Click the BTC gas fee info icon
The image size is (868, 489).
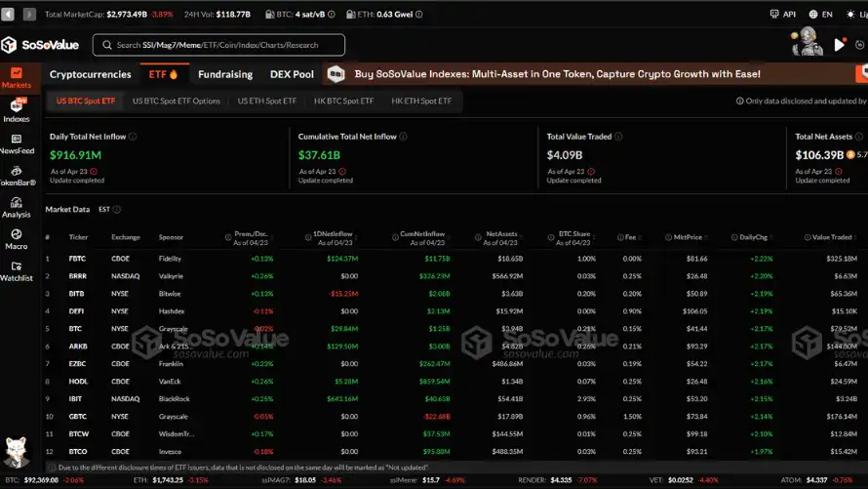pyautogui.click(x=331, y=15)
